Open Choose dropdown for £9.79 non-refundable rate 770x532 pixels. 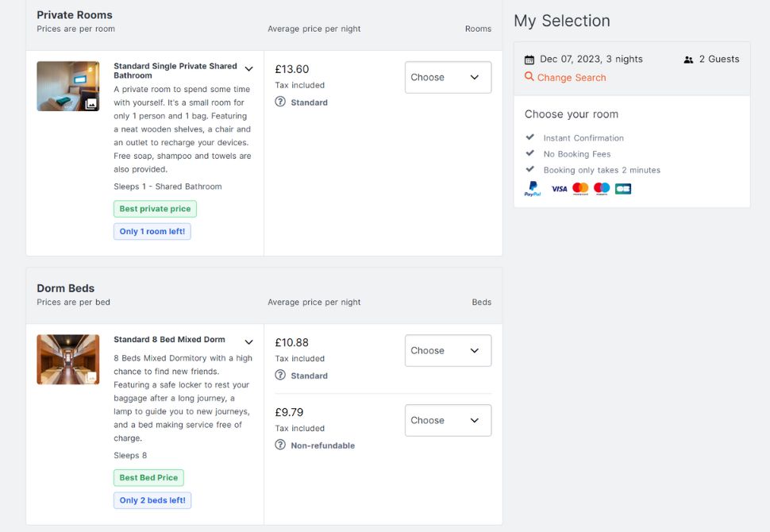[448, 421]
